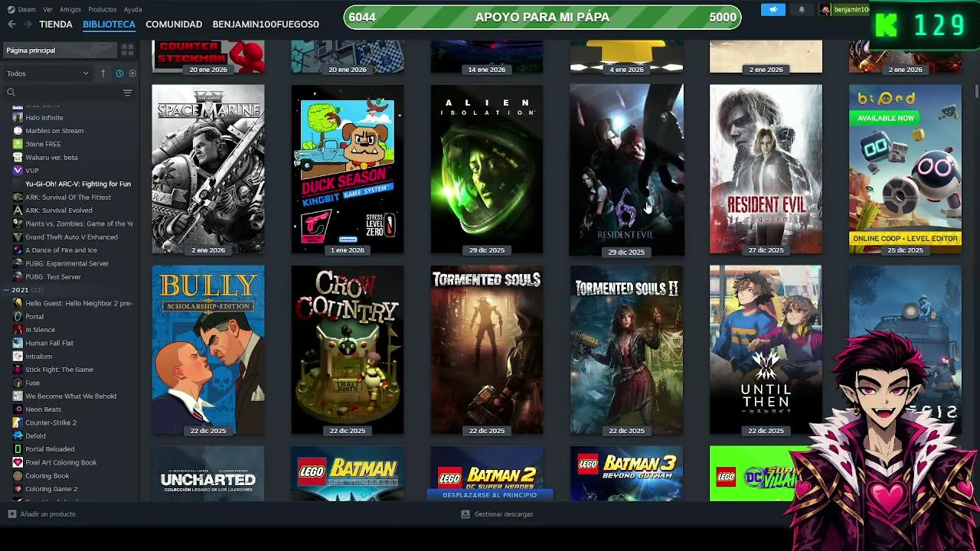980x551 pixels.
Task: Switch to collections grid view icon
Action: coord(127,50)
